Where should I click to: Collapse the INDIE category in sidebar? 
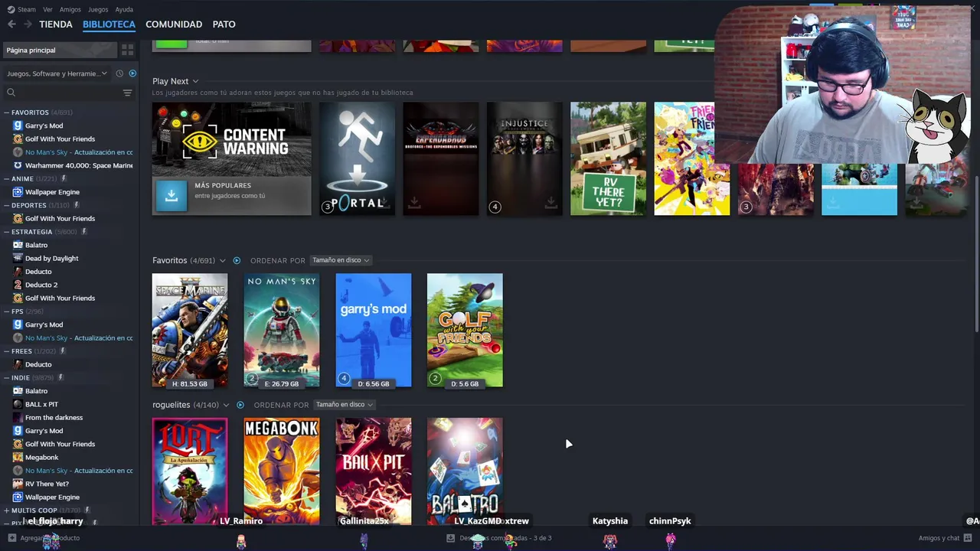tap(6, 377)
